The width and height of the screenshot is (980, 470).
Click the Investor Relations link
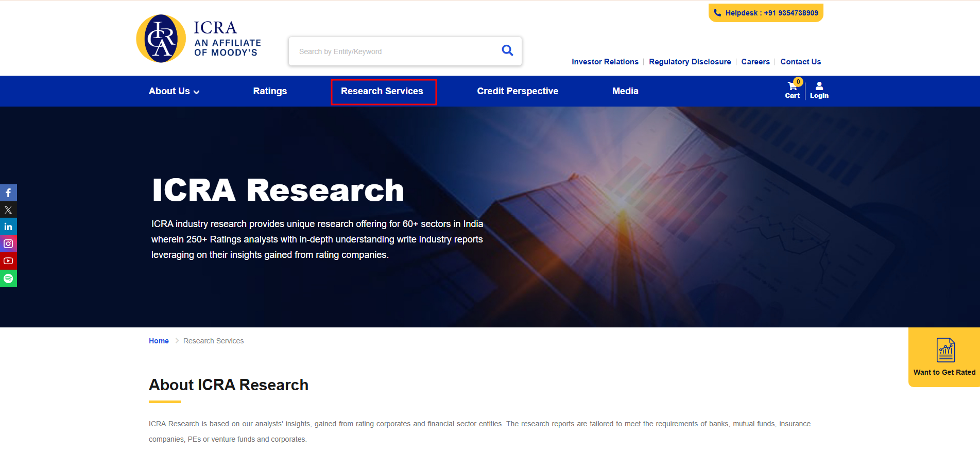(605, 62)
